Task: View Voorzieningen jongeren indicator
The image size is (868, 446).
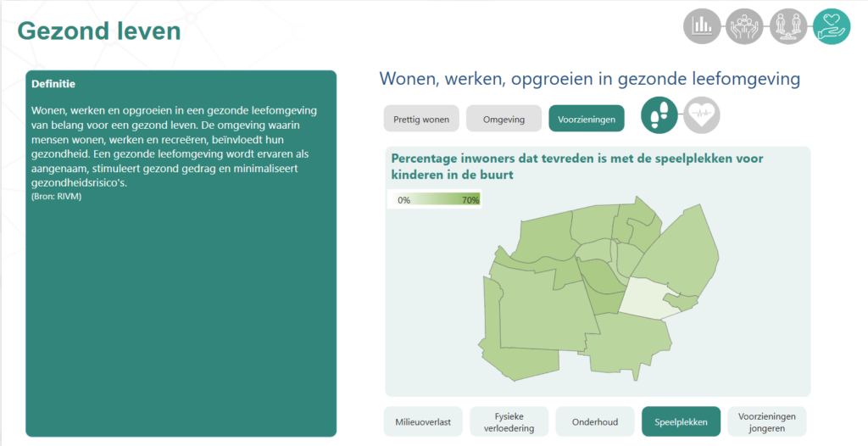Action: point(766,421)
